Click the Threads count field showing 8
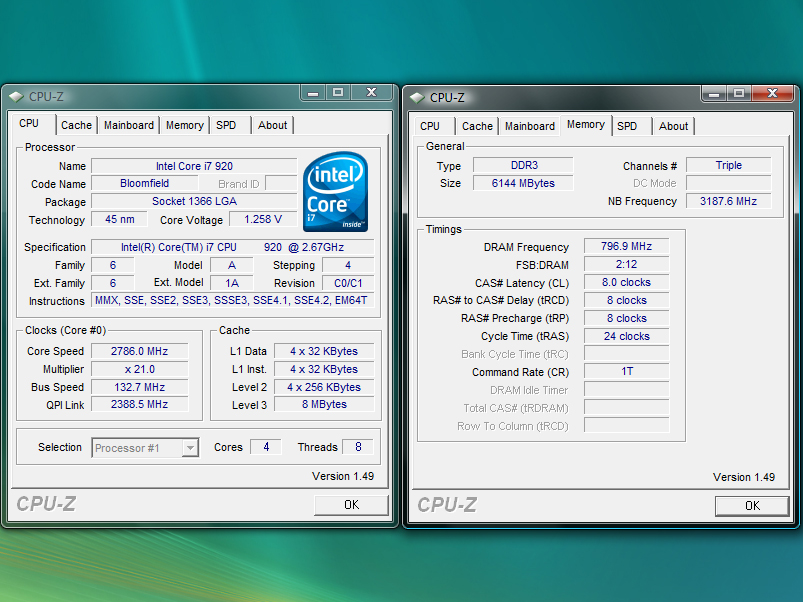Screen dimensions: 803x602 [358, 447]
